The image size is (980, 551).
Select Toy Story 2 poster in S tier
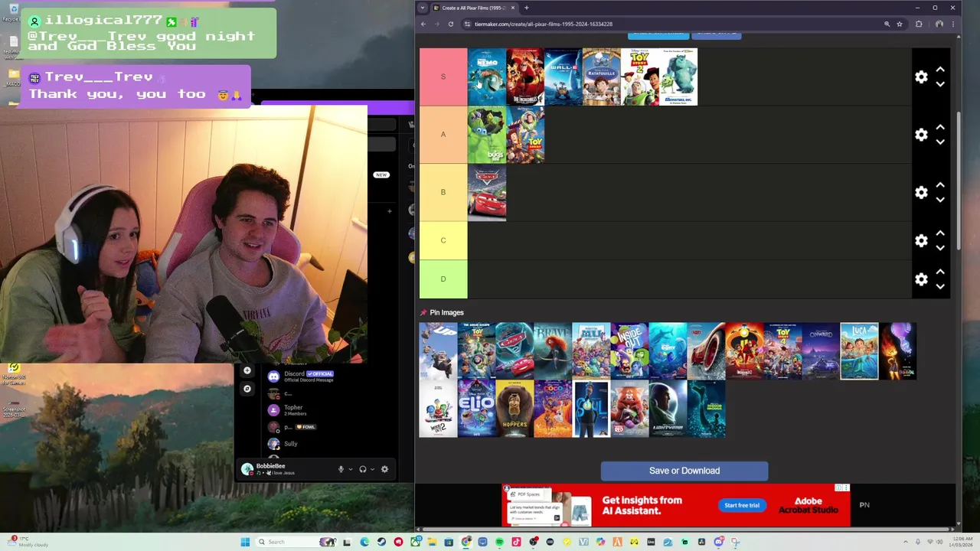[x=640, y=77]
